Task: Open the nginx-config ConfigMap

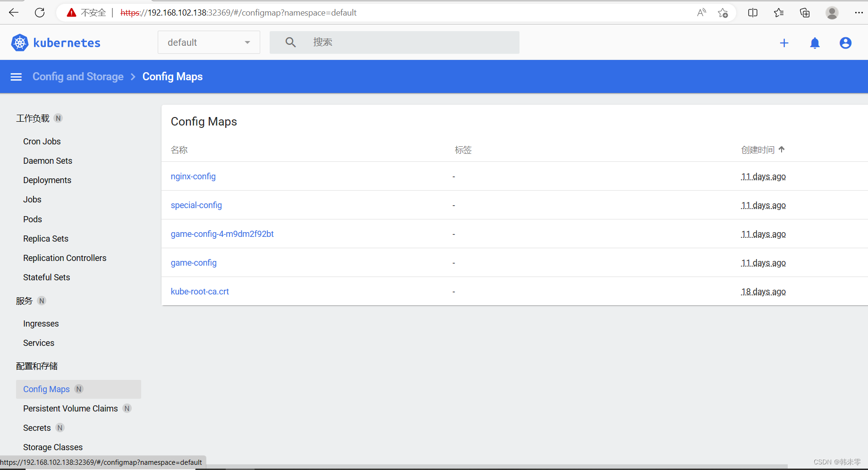Action: coord(193,176)
